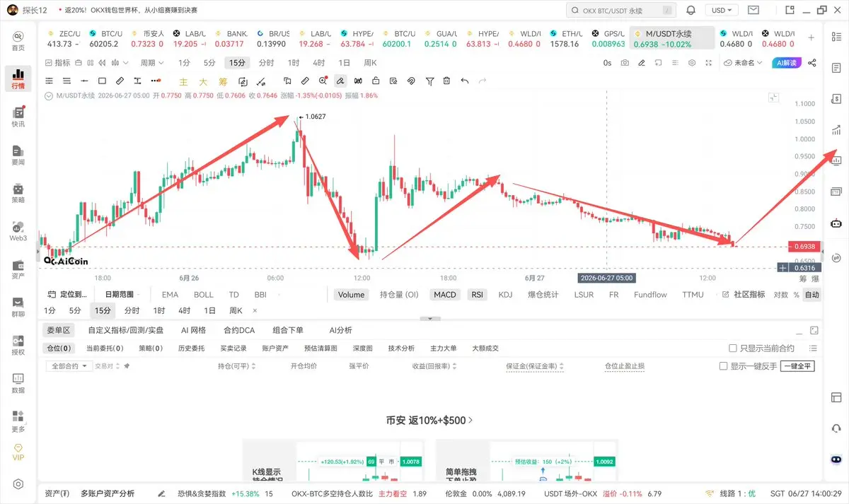Select the 4时 timeframe in top toolbar
Screen dimensions: 849x504
coord(319,63)
